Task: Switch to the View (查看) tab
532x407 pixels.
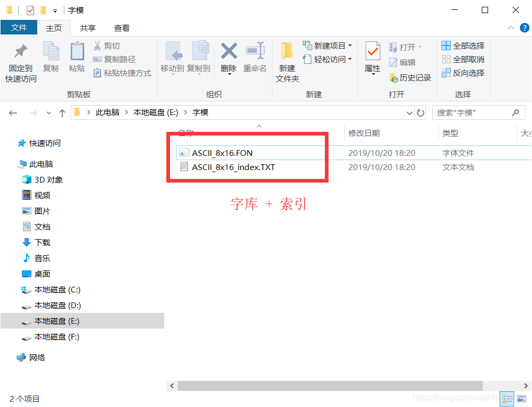Action: [121, 28]
